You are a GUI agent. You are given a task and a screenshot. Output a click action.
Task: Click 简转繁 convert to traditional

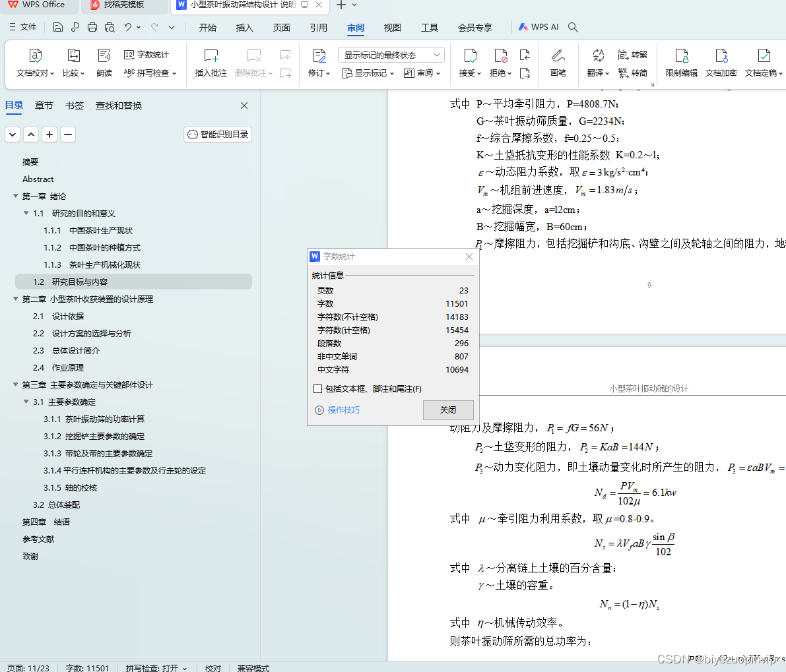click(633, 55)
